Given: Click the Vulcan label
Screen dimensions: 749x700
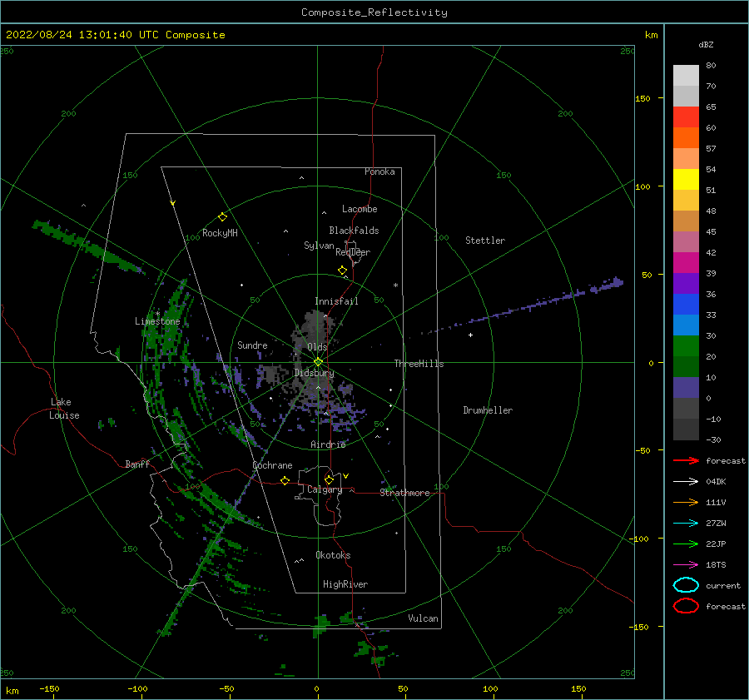Looking at the screenshot, I should click(x=423, y=618).
